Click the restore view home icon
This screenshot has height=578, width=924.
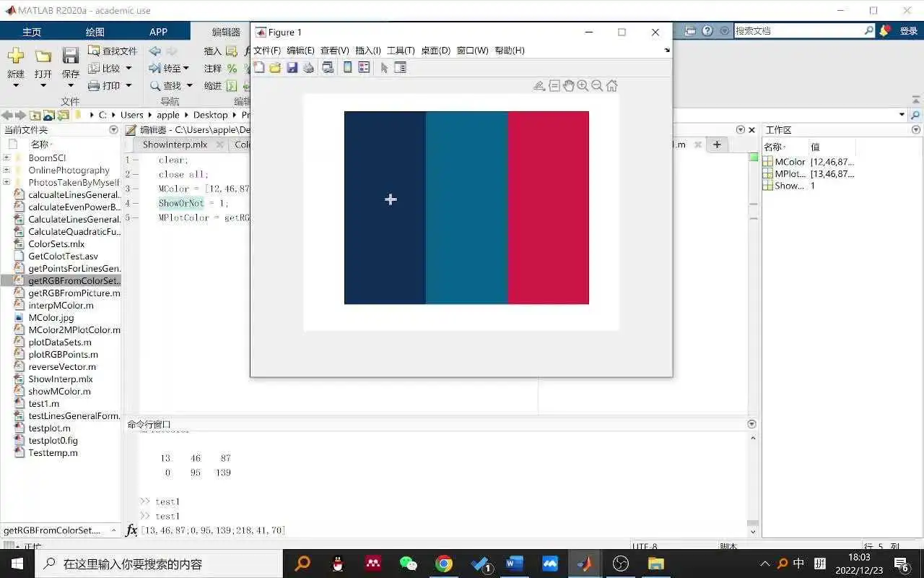click(x=611, y=86)
